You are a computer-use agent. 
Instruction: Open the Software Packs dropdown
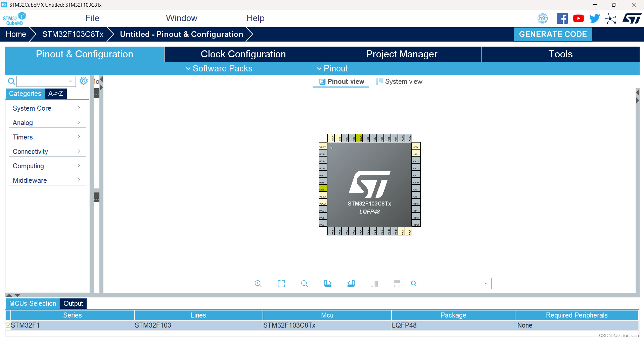[x=219, y=68]
